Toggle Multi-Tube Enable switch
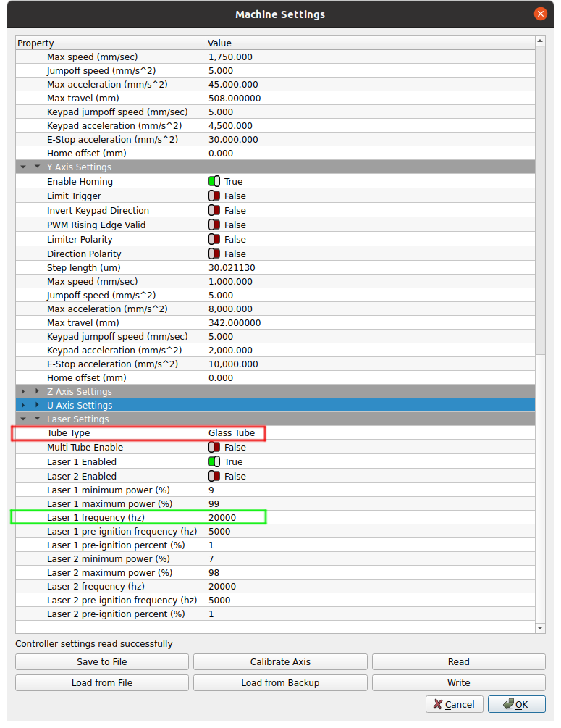Screen dimensions: 561x728 [x=214, y=448]
